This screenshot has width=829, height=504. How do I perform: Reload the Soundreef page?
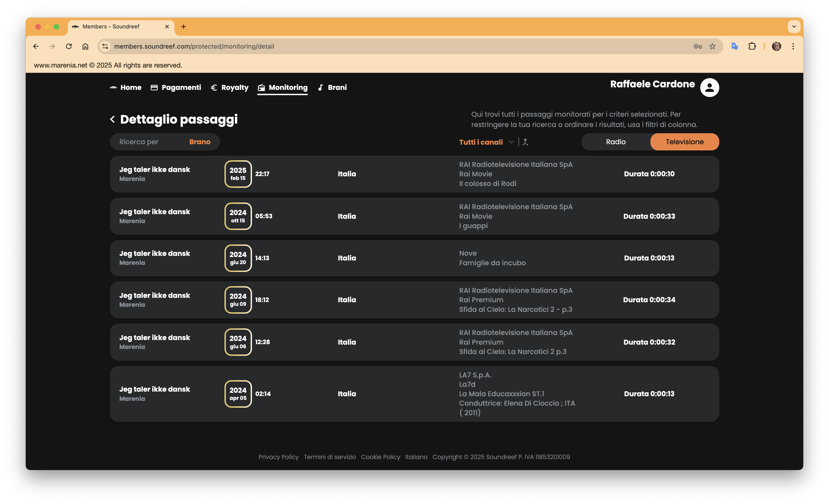tap(69, 46)
